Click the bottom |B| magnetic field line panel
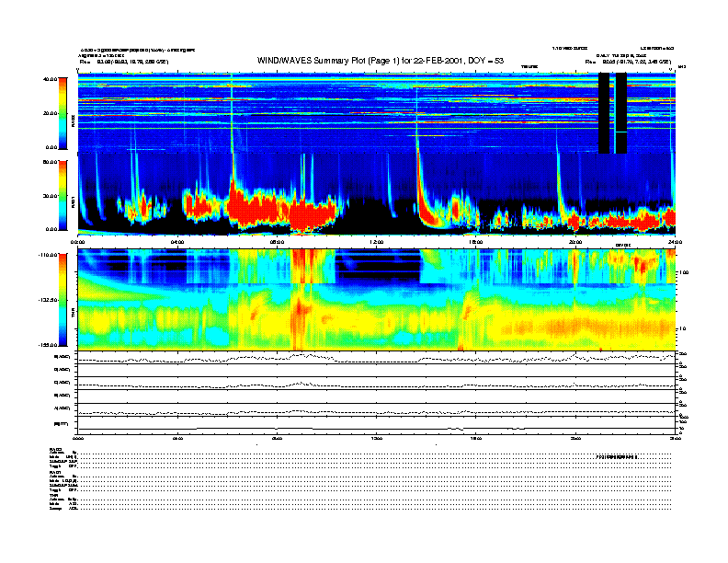This screenshot has height=563, width=728. (x=377, y=425)
